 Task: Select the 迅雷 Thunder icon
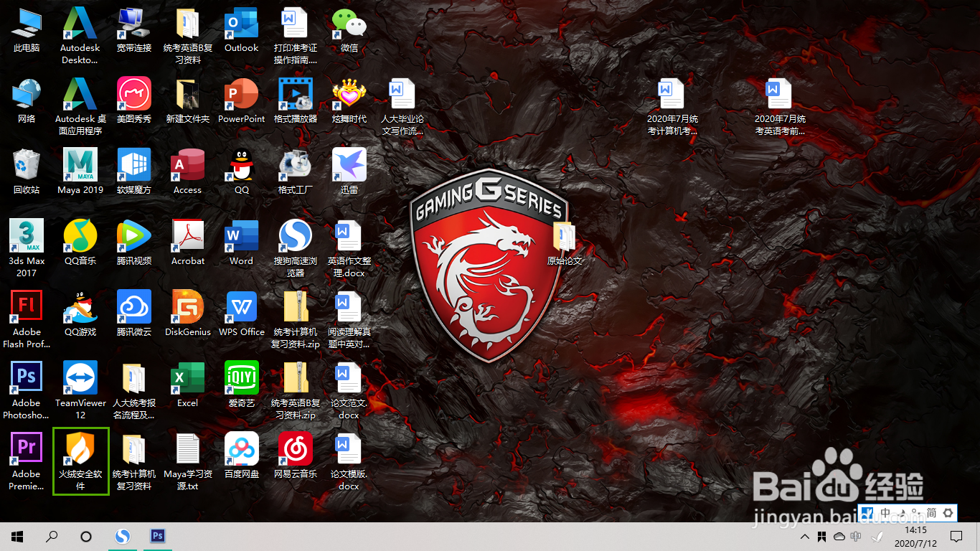point(349,172)
